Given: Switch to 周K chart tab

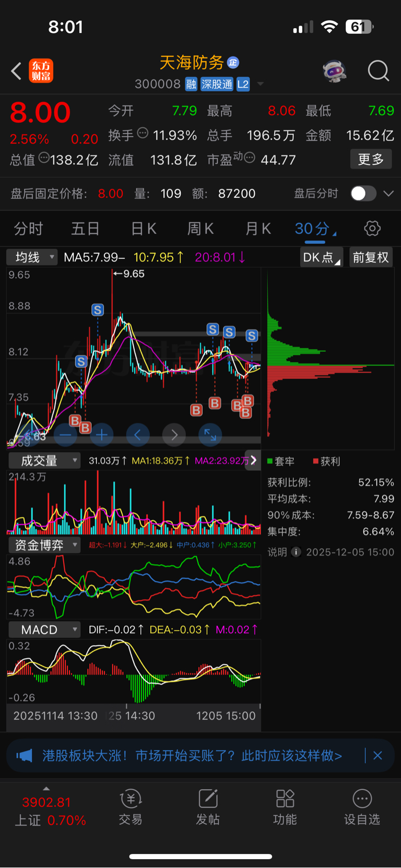Looking at the screenshot, I should coord(200,229).
